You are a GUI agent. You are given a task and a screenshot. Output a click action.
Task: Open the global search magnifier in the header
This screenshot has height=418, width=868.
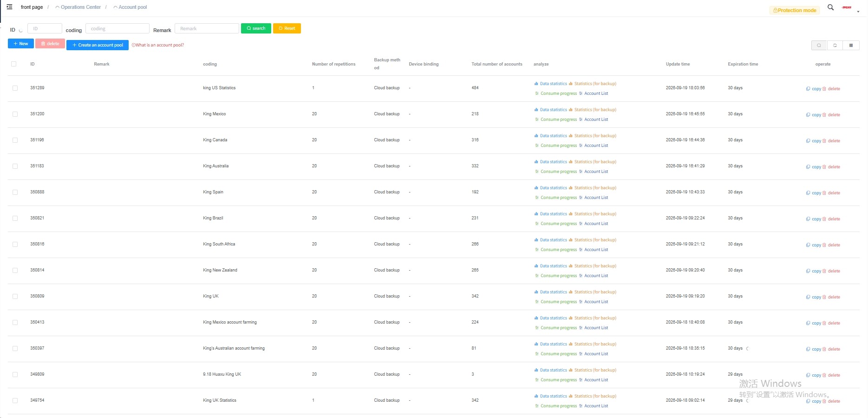click(x=830, y=7)
